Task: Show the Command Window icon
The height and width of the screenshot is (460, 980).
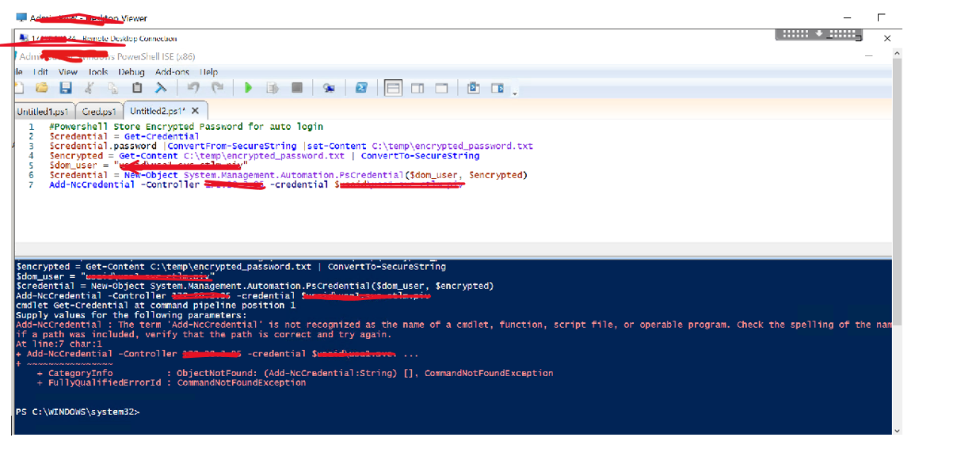Action: 474,88
